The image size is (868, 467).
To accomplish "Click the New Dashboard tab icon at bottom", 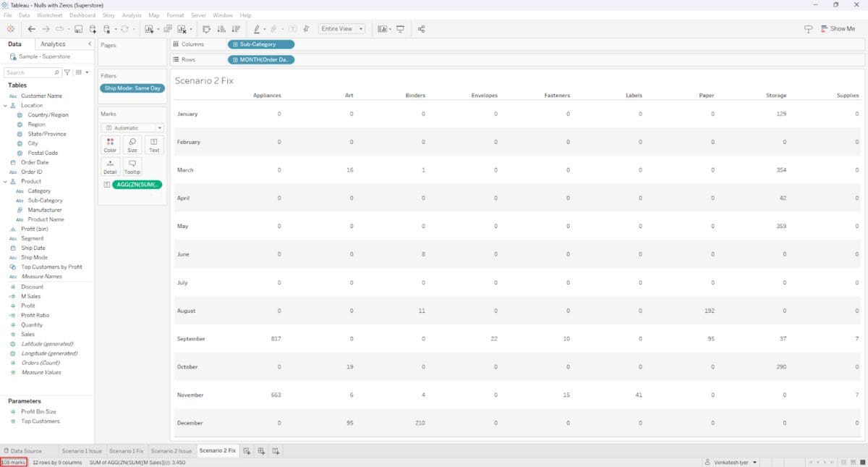I will point(261,450).
